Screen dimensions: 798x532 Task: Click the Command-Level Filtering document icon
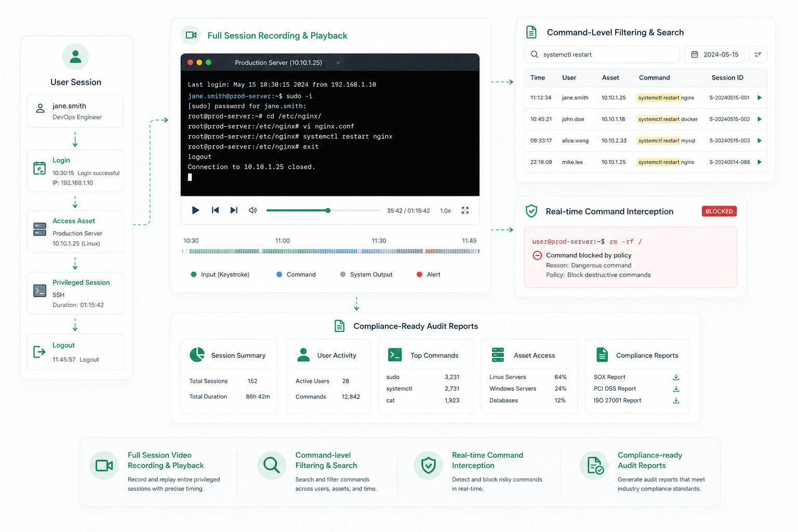531,32
